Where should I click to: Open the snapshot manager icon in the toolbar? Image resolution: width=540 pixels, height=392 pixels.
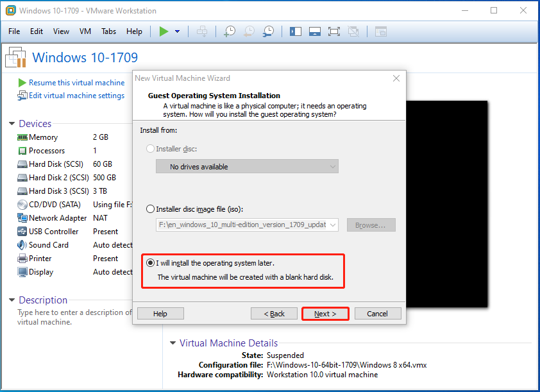(x=269, y=31)
